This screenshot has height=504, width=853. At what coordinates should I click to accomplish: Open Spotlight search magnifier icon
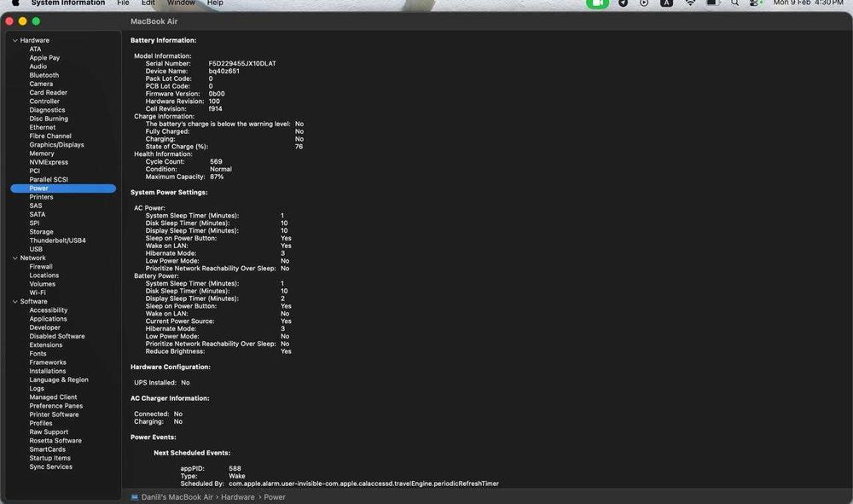[735, 3]
